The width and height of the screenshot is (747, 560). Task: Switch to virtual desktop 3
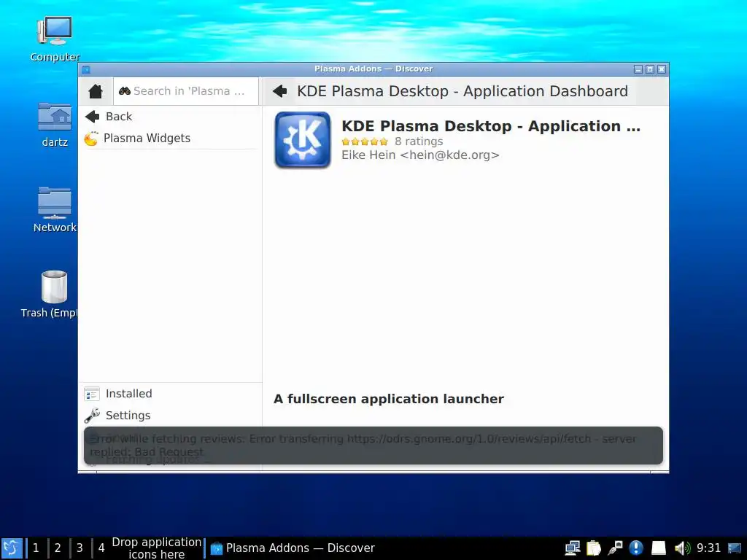pyautogui.click(x=80, y=548)
